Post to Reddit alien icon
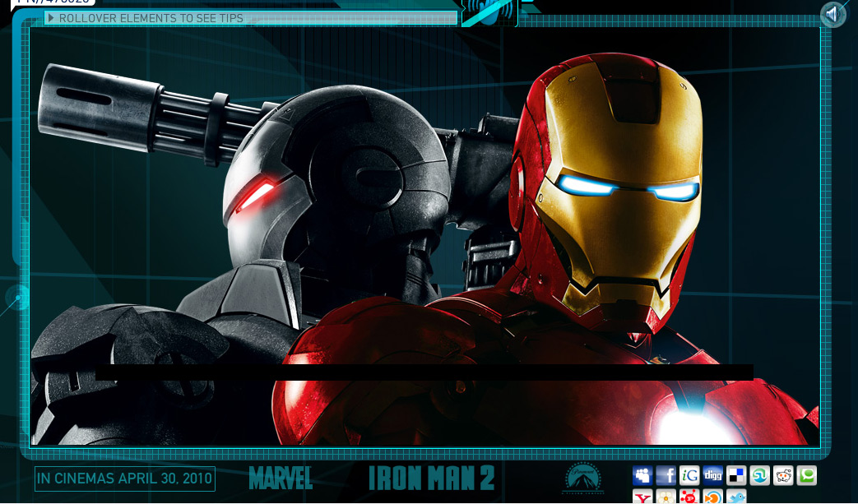 784,475
